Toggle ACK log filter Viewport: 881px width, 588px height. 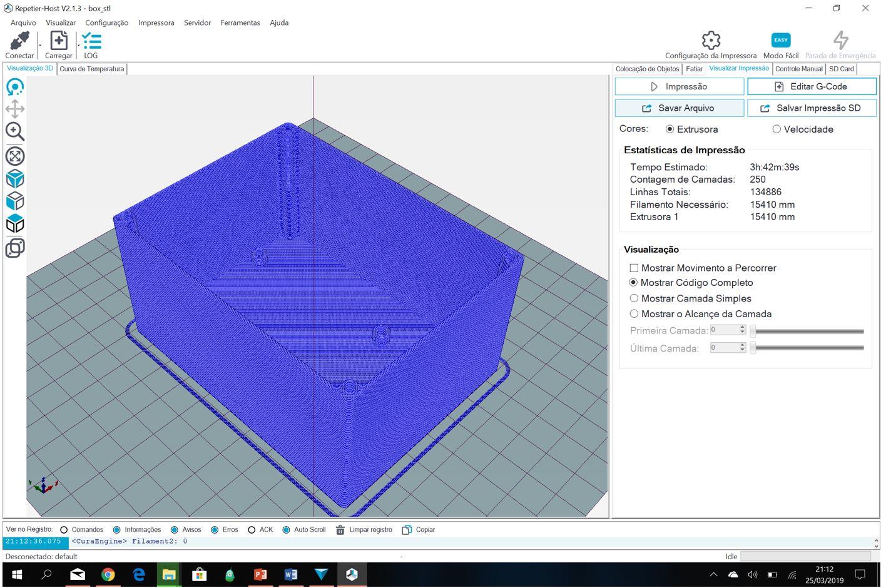point(252,530)
